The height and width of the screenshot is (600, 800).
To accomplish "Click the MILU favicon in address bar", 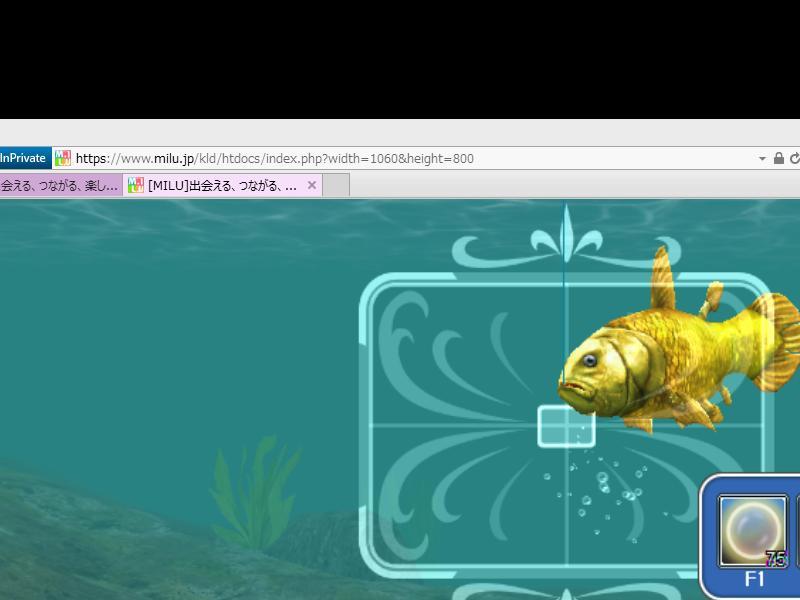I will pos(63,158).
